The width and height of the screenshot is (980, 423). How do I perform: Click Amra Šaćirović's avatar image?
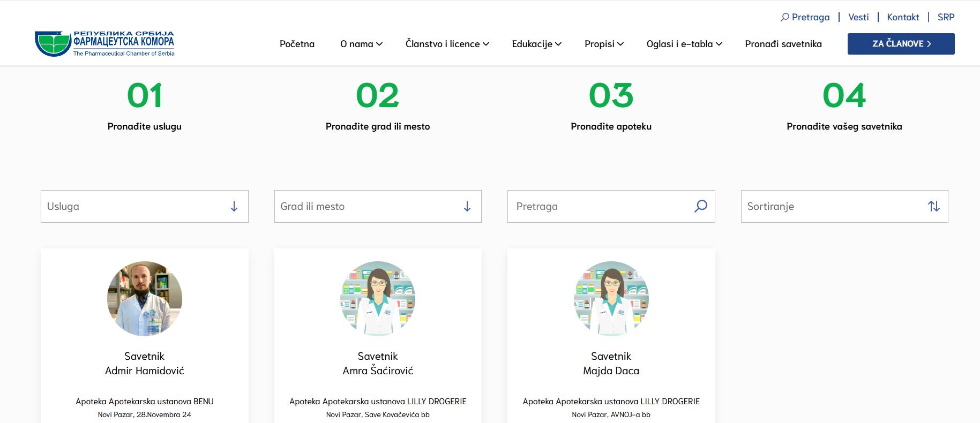(x=378, y=299)
